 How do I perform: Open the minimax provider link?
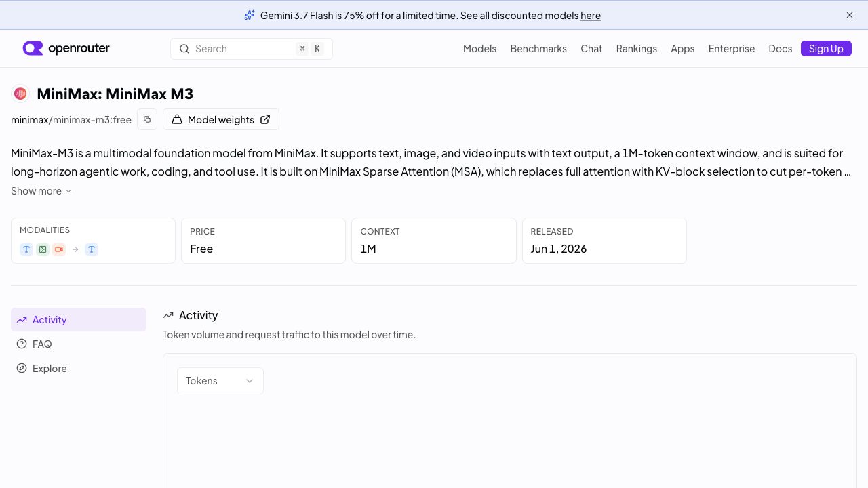click(x=30, y=120)
